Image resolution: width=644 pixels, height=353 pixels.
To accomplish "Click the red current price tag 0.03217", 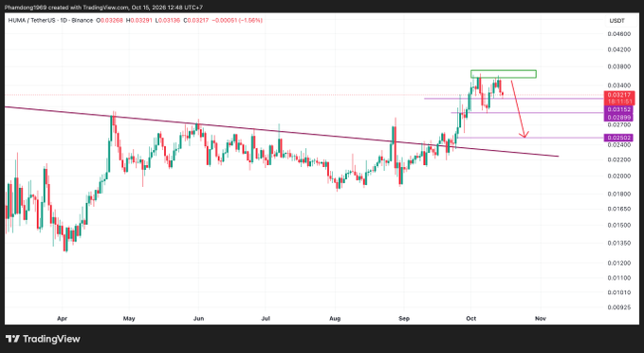I will click(619, 95).
